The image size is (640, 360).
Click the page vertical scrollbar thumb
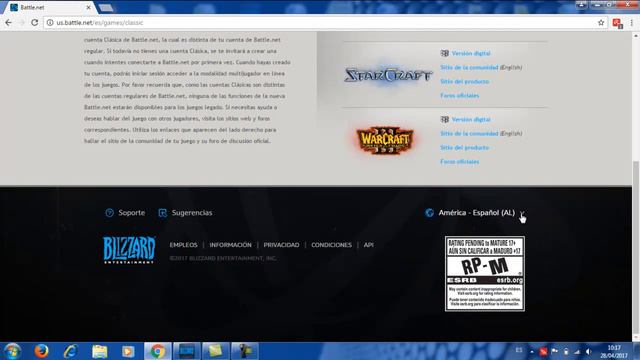pos(636,247)
